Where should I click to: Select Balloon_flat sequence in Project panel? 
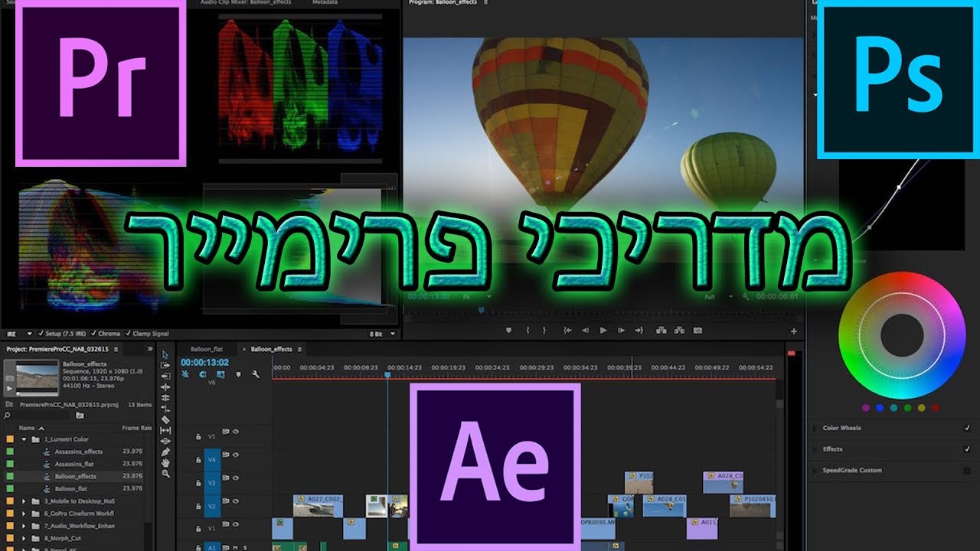(x=70, y=488)
